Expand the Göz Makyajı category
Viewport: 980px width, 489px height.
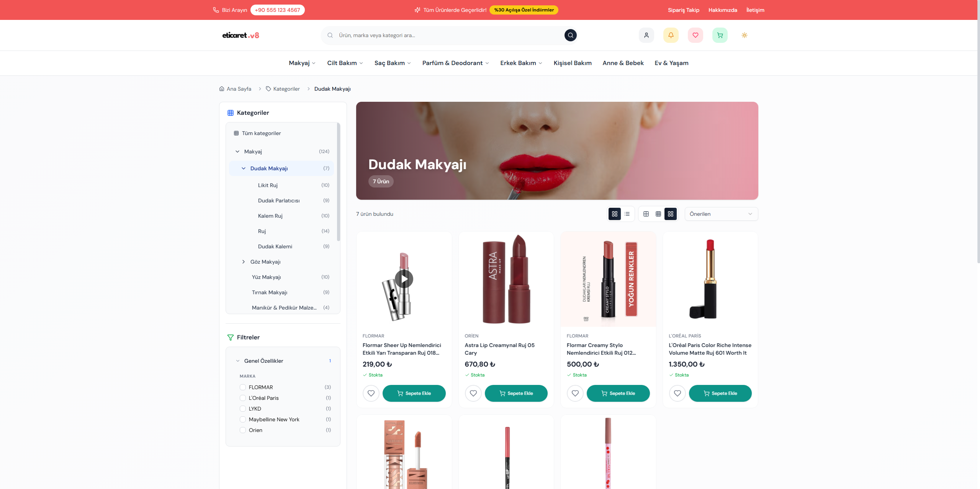click(244, 262)
